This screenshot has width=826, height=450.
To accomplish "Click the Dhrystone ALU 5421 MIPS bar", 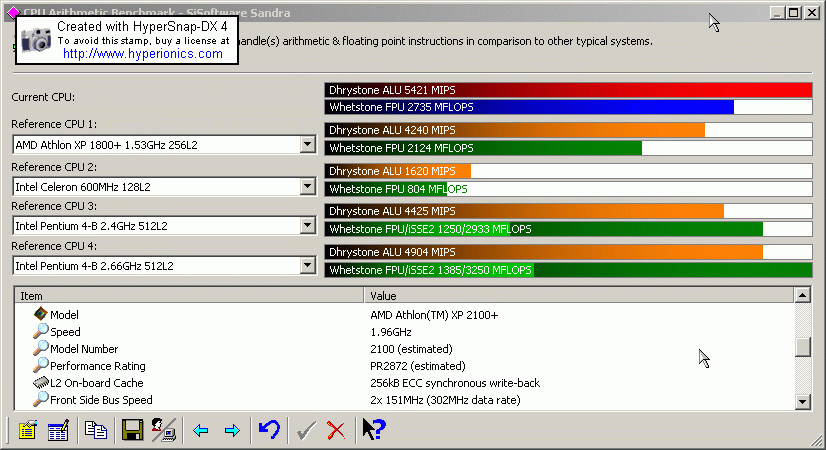I will (568, 90).
